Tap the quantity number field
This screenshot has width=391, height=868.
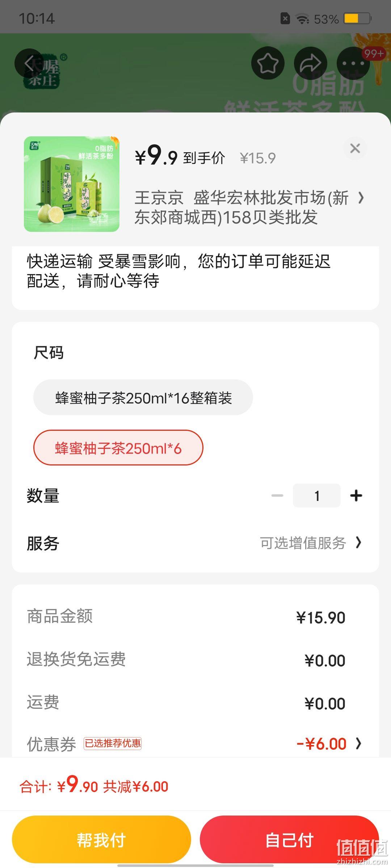[x=317, y=495]
